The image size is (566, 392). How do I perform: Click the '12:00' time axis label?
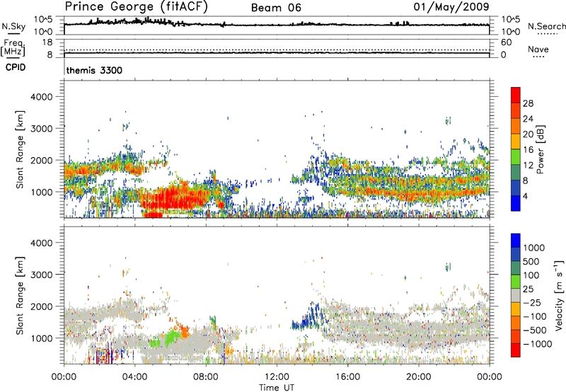click(x=277, y=377)
